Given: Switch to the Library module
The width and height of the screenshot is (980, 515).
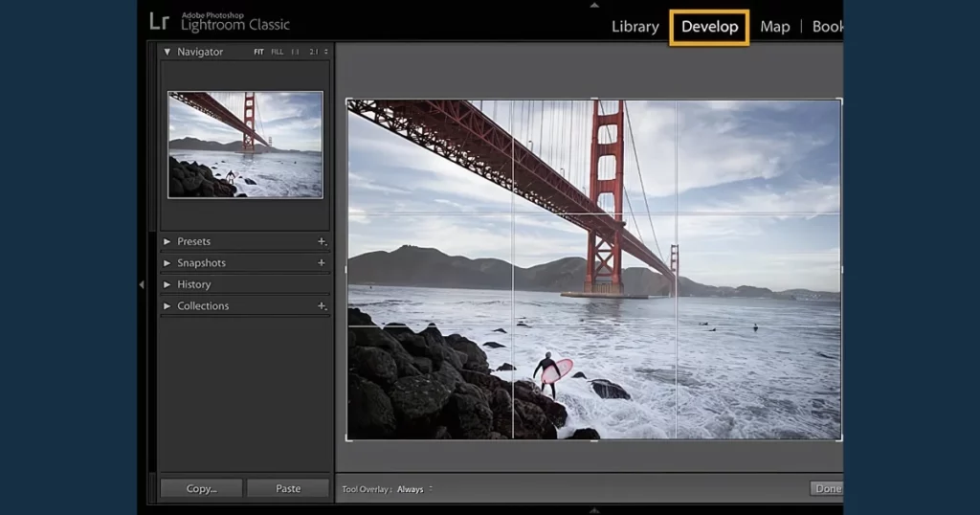Looking at the screenshot, I should click(635, 27).
